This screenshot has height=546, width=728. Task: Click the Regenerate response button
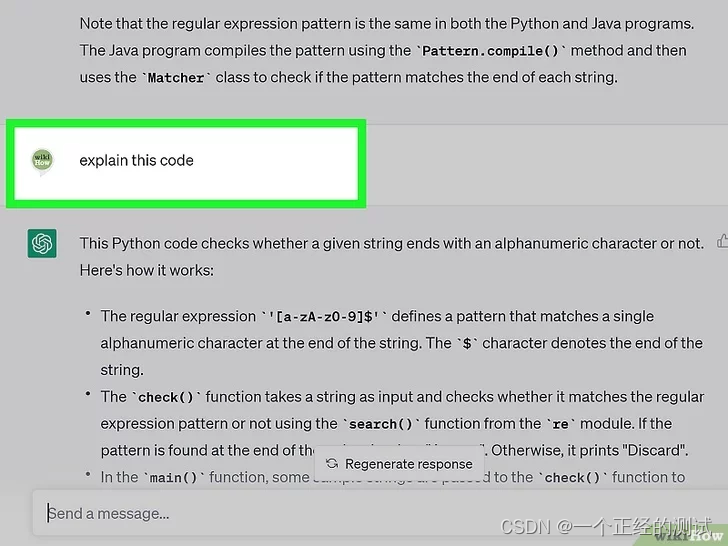click(x=399, y=464)
